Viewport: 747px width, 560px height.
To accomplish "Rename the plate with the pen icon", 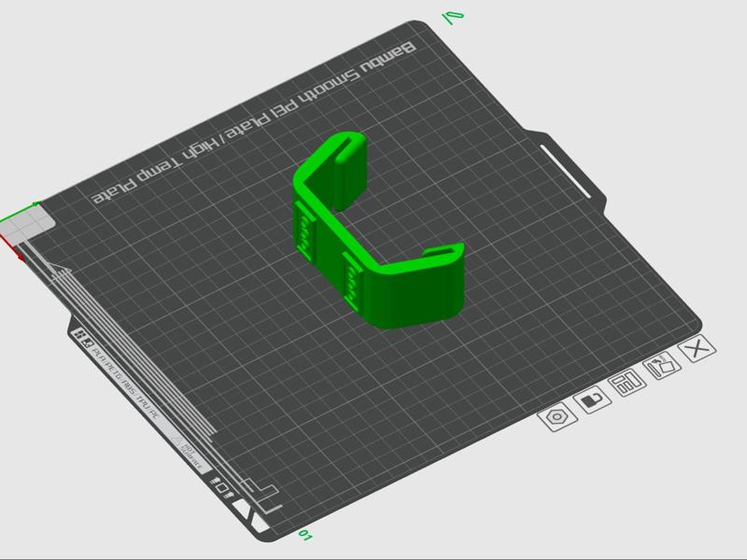I will click(662, 364).
